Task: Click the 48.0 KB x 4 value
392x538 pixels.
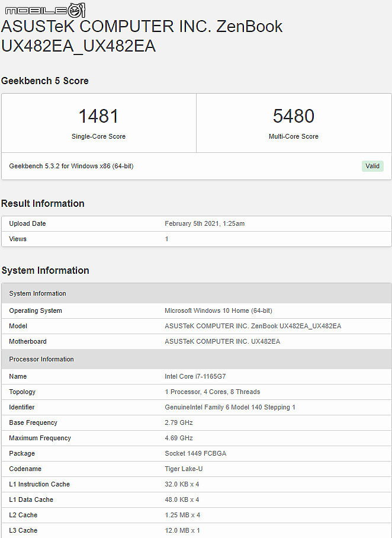Action: tap(182, 500)
